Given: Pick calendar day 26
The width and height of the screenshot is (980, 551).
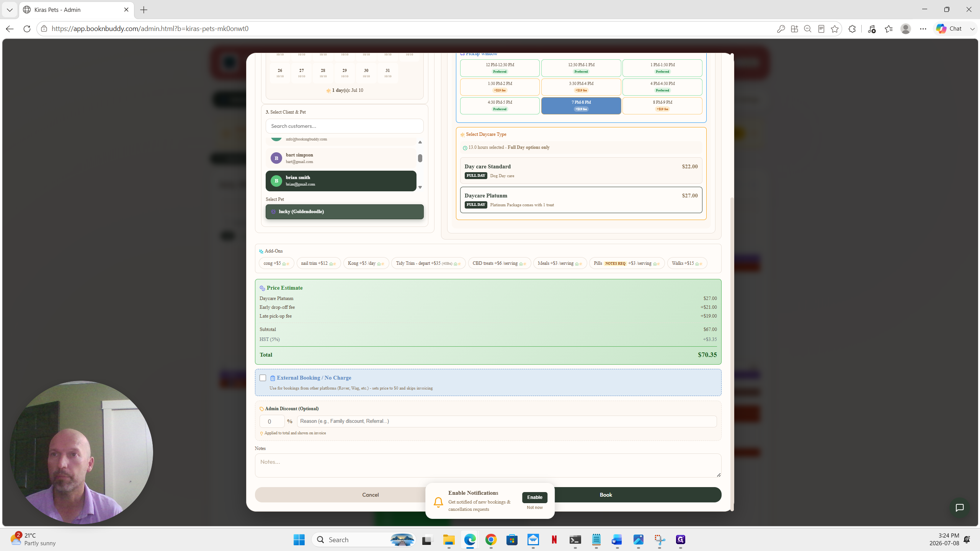Looking at the screenshot, I should tap(280, 73).
